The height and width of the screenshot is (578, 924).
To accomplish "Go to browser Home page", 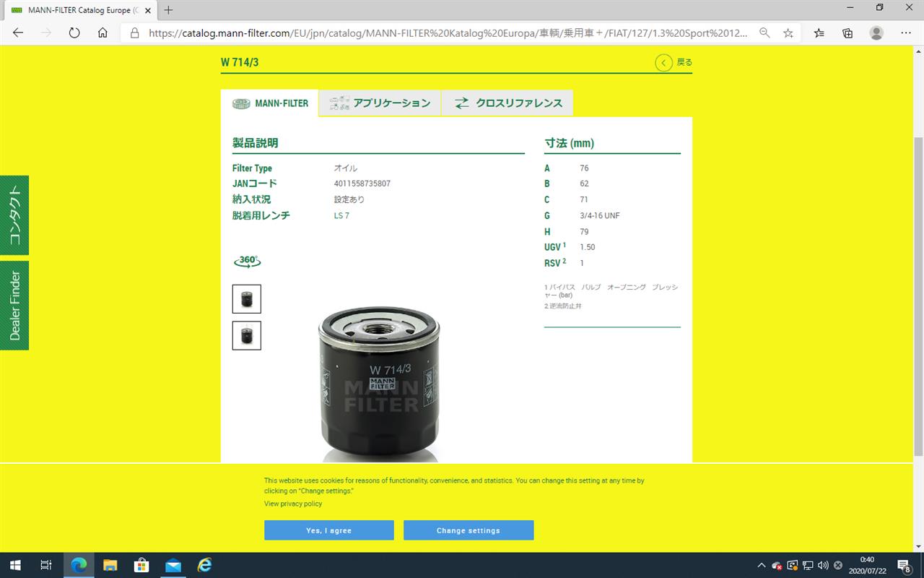I will click(103, 33).
